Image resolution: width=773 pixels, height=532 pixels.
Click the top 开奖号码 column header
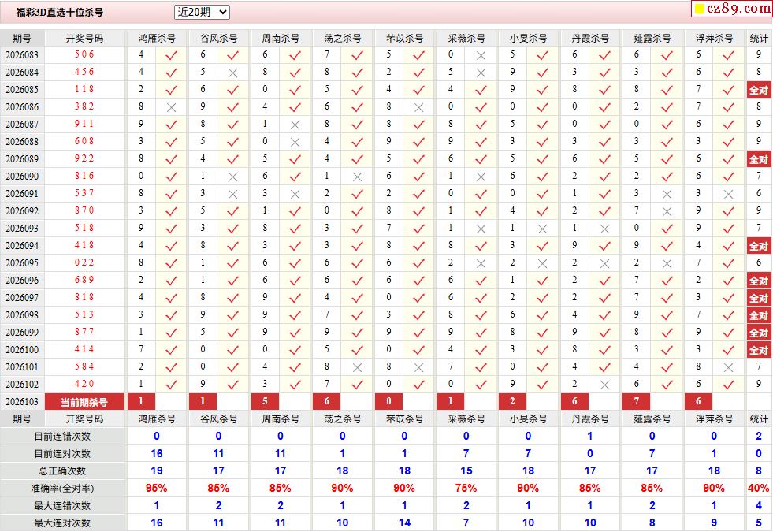coord(85,39)
